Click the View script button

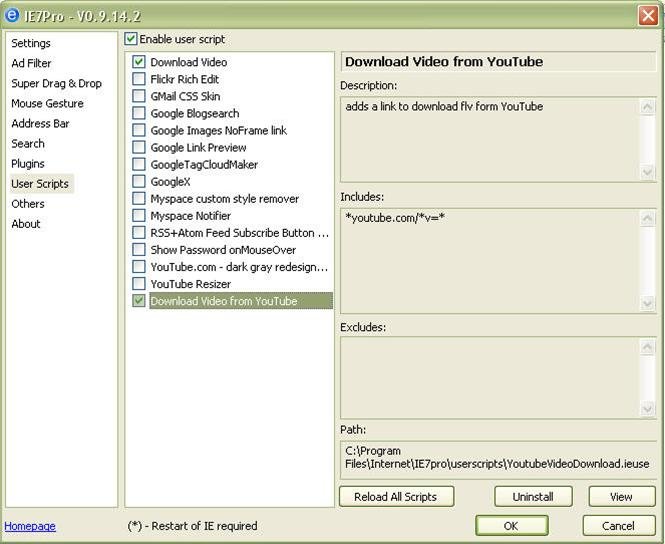pyautogui.click(x=622, y=497)
